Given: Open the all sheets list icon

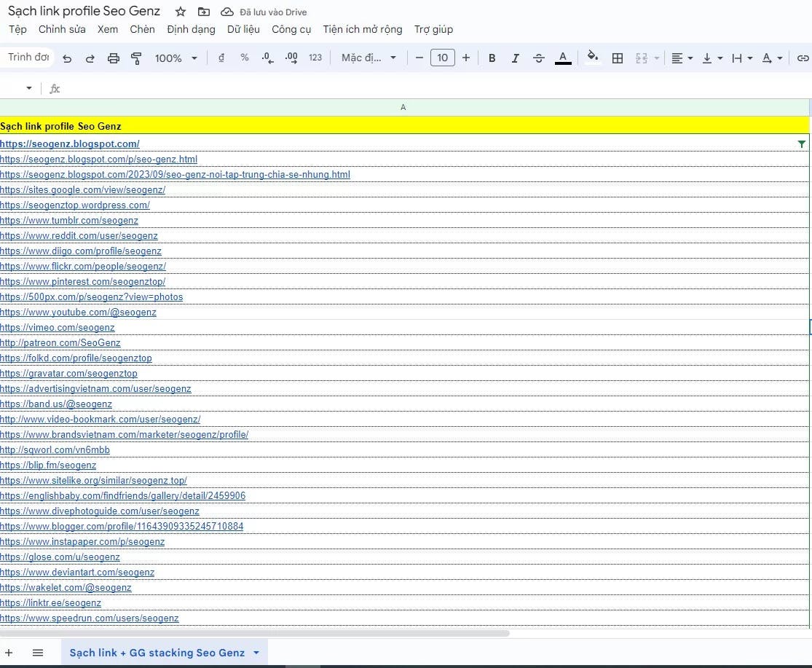Looking at the screenshot, I should click(x=38, y=653).
